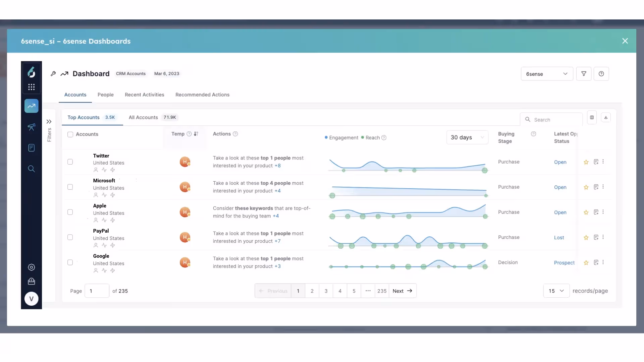The image size is (644, 362).
Task: Sort by Temp column icon
Action: coord(196,134)
